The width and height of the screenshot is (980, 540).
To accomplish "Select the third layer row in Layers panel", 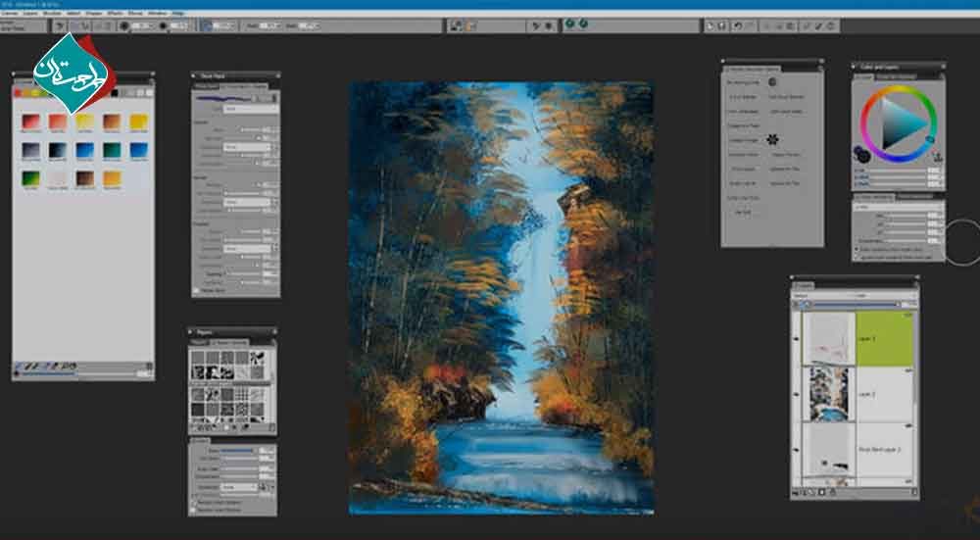I will tap(884, 450).
